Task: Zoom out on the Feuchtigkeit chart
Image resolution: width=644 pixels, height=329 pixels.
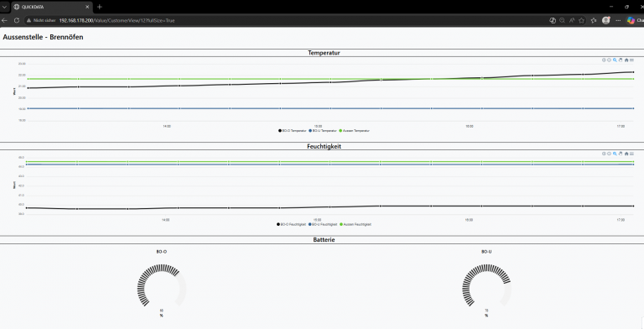Action: pyautogui.click(x=609, y=154)
